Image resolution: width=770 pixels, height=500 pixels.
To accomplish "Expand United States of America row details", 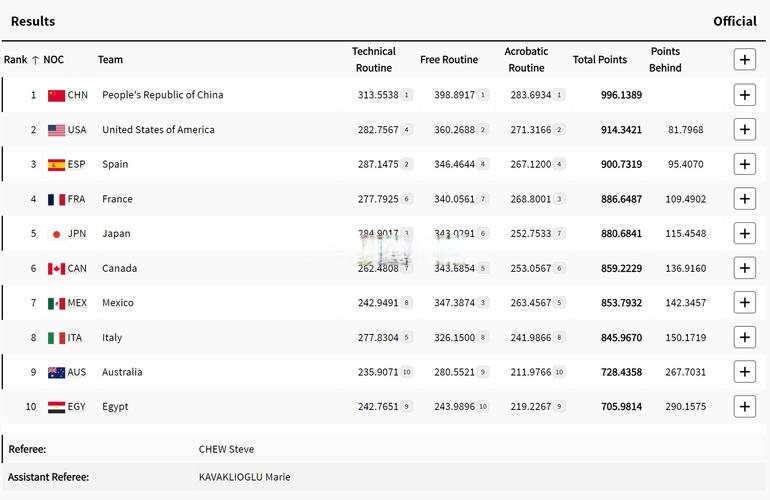I will pyautogui.click(x=744, y=130).
